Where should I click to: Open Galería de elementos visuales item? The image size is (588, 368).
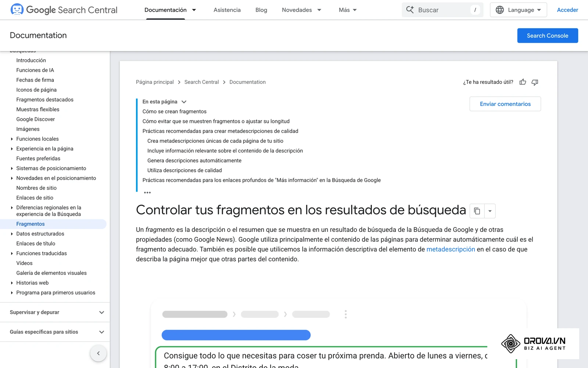[51, 273]
